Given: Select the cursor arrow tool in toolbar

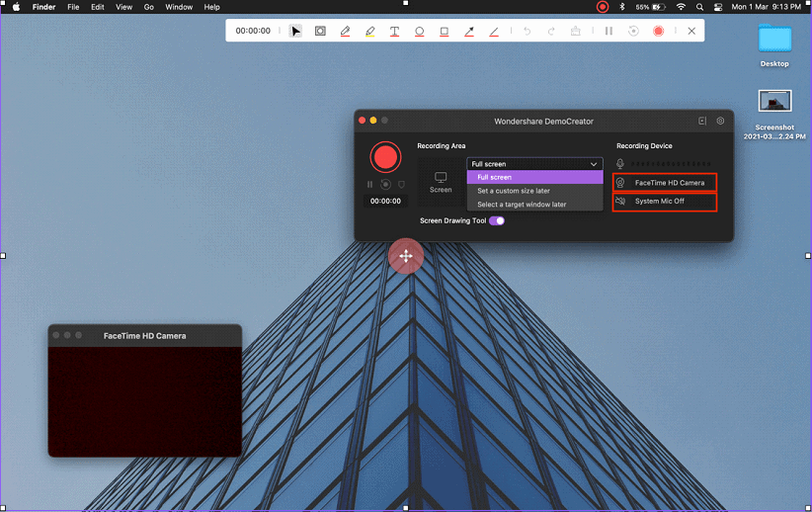Looking at the screenshot, I should tap(295, 31).
